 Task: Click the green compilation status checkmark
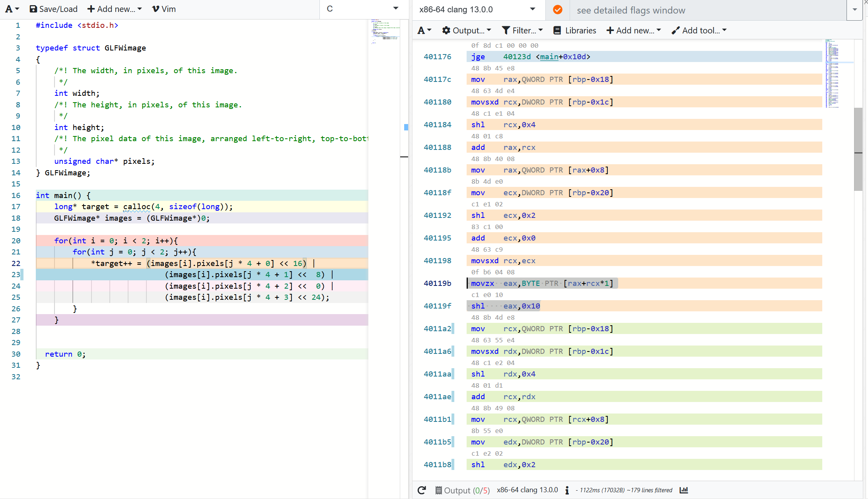[557, 10]
